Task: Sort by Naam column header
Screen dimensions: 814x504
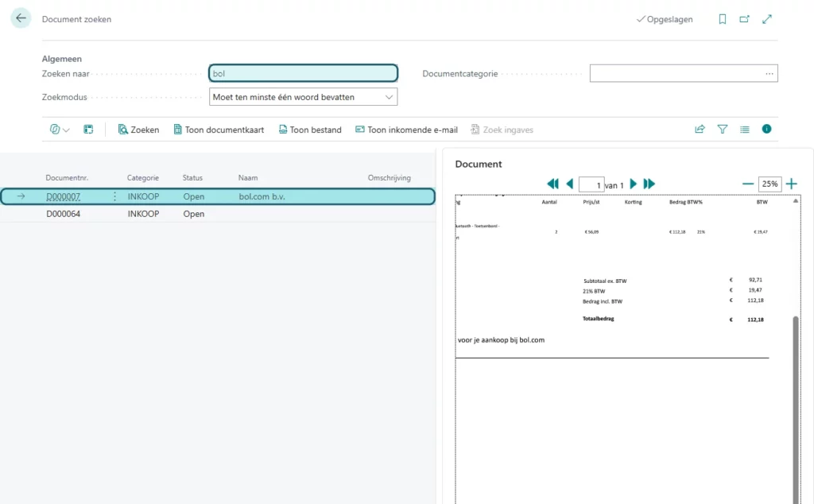Action: [248, 177]
